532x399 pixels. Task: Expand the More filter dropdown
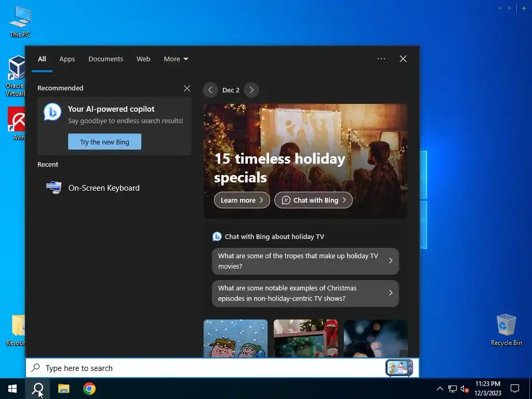coord(176,59)
